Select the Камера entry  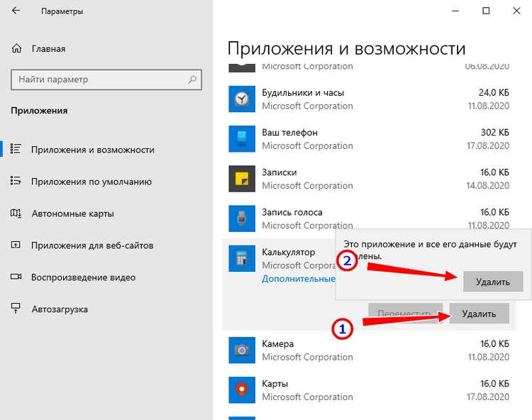369,350
